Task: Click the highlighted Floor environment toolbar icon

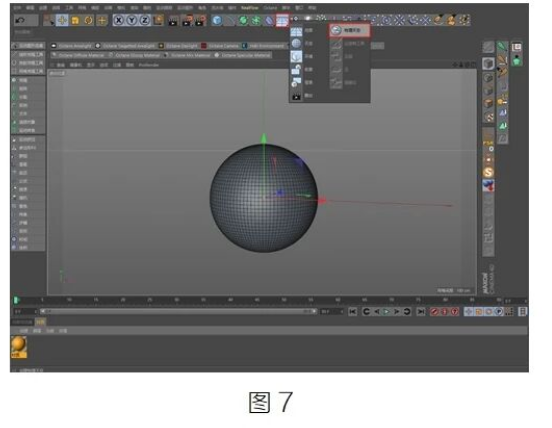Action: (282, 20)
